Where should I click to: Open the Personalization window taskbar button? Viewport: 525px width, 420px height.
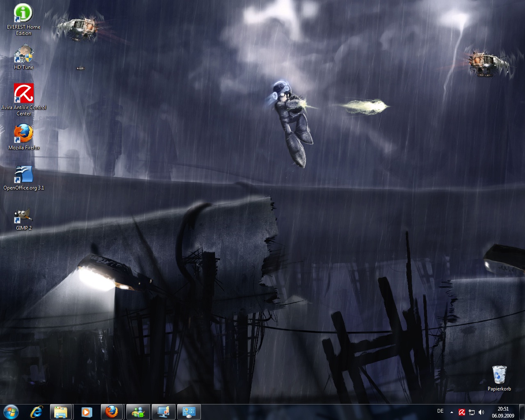[164, 412]
